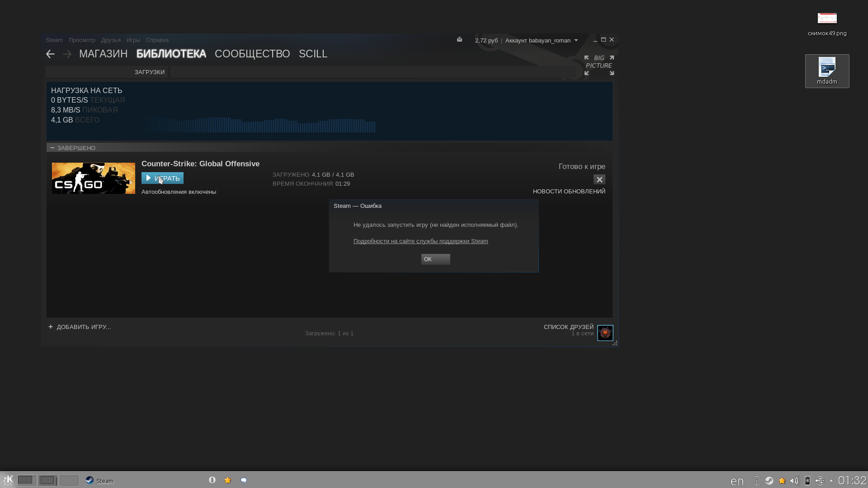Click ДОБАВИТЬ ИГРУ... button

80,327
